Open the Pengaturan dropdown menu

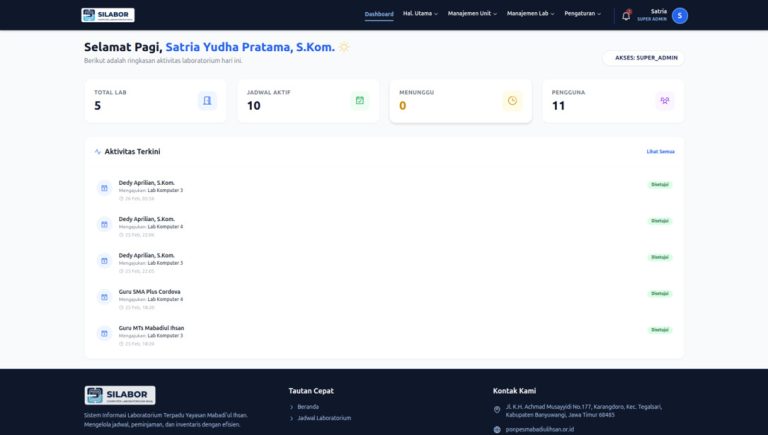pyautogui.click(x=583, y=14)
